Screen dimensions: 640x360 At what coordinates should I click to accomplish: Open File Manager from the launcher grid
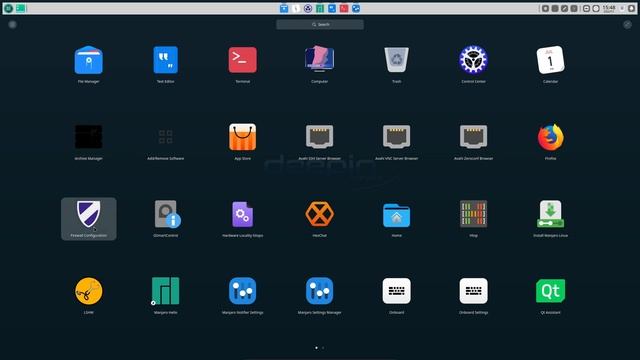(89, 60)
